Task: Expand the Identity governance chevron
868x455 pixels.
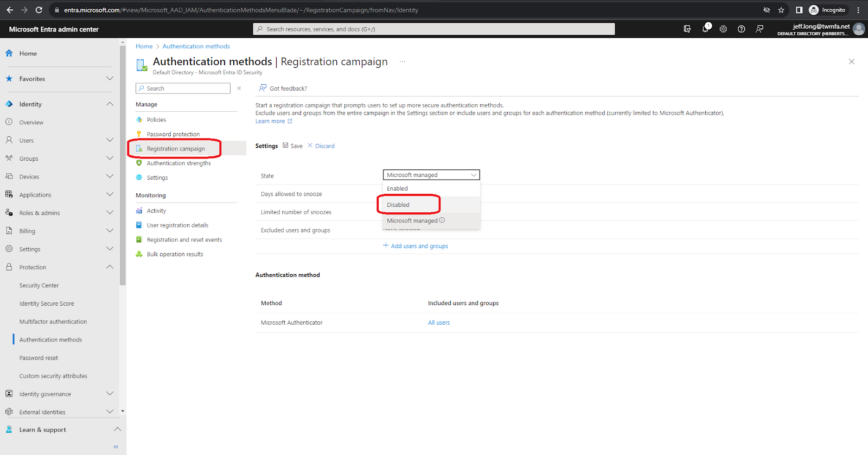Action: click(x=110, y=394)
